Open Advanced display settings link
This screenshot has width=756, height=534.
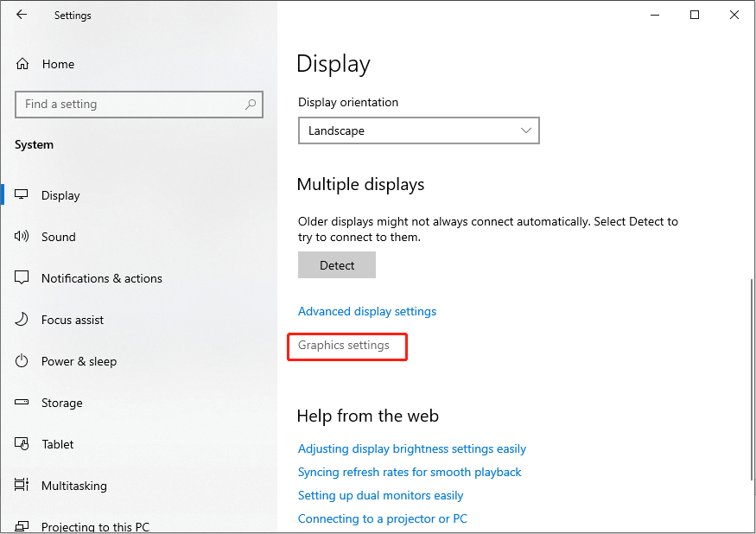tap(367, 312)
